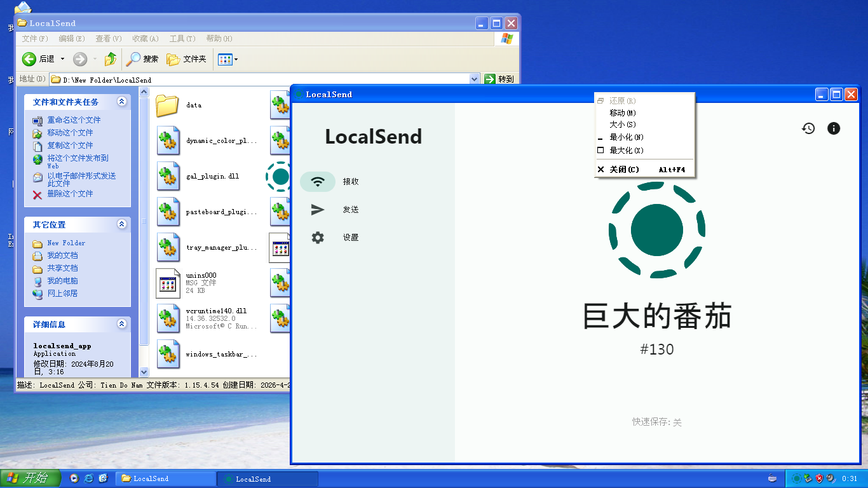868x488 pixels.
Task: Click the green 后退 back arrow
Action: (29, 59)
